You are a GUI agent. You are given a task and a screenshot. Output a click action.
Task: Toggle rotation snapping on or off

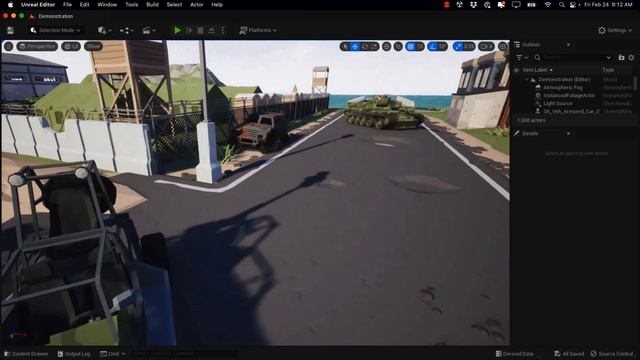(x=433, y=47)
